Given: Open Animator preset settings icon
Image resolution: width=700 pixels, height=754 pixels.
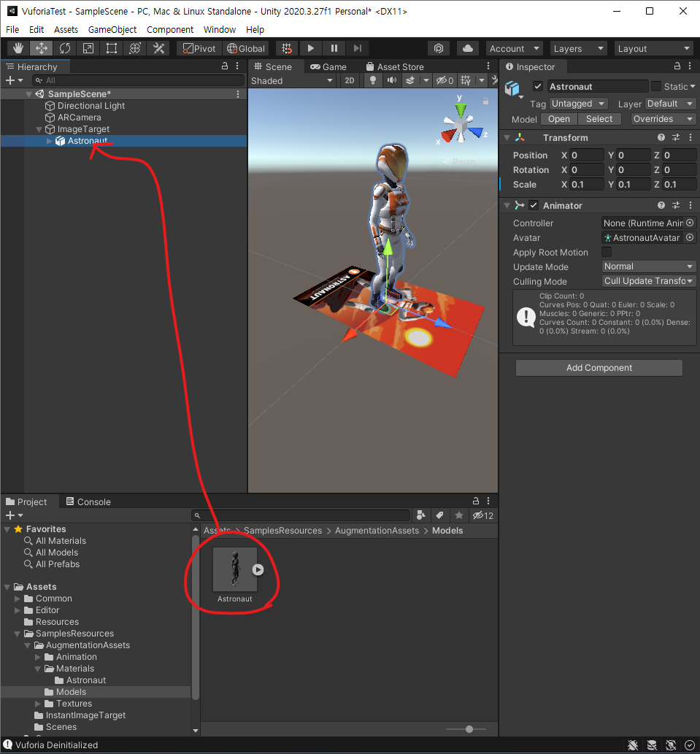Looking at the screenshot, I should 676,205.
